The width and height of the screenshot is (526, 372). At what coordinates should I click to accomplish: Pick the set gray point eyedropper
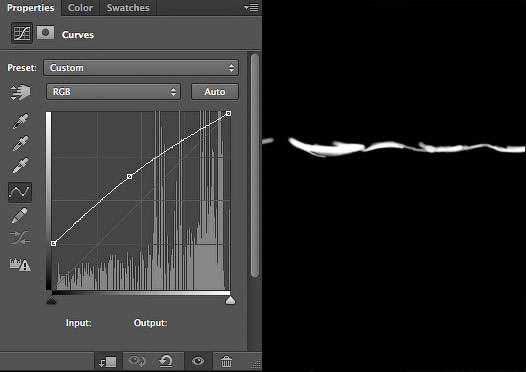tap(20, 143)
